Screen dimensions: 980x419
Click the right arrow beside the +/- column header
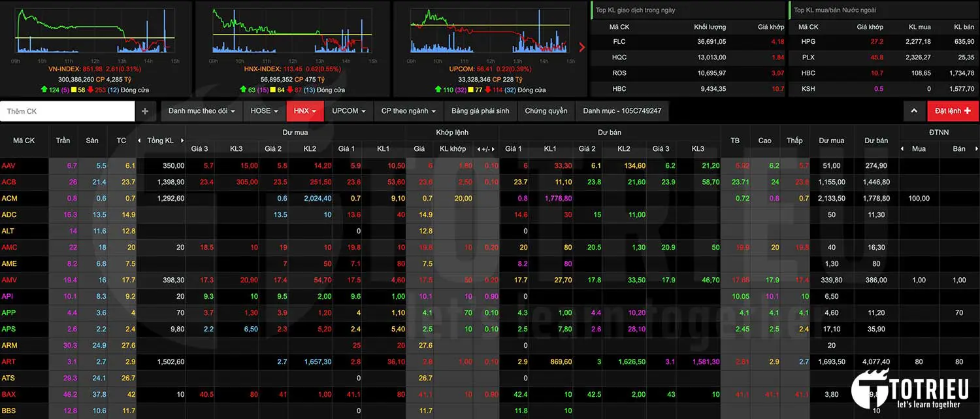pyautogui.click(x=494, y=149)
